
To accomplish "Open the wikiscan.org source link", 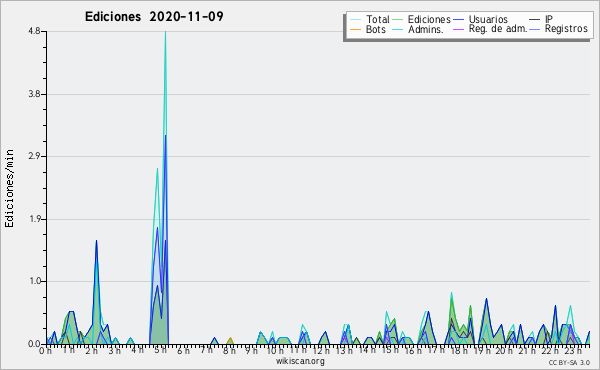I will click(x=300, y=361).
